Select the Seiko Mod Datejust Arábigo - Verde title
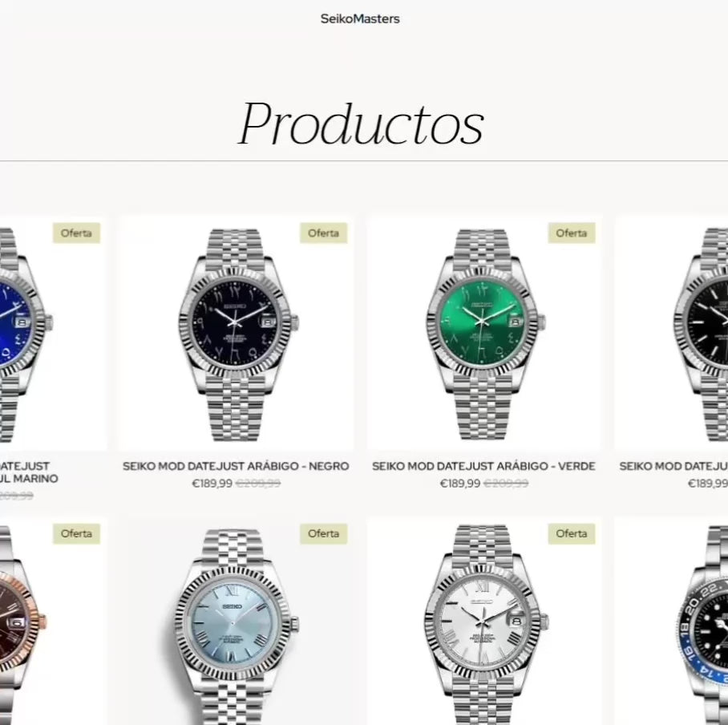 tap(483, 466)
